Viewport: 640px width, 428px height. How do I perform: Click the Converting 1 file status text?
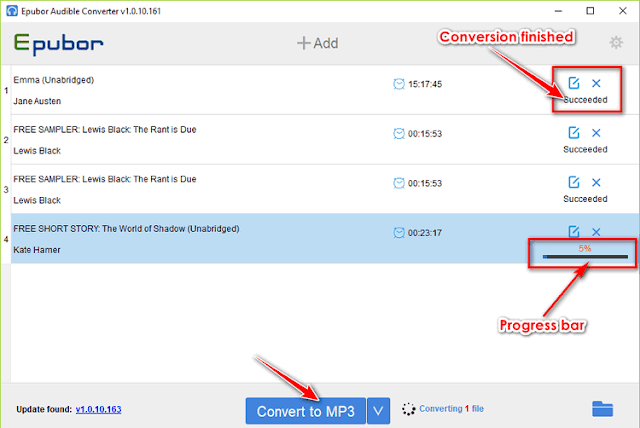click(451, 408)
